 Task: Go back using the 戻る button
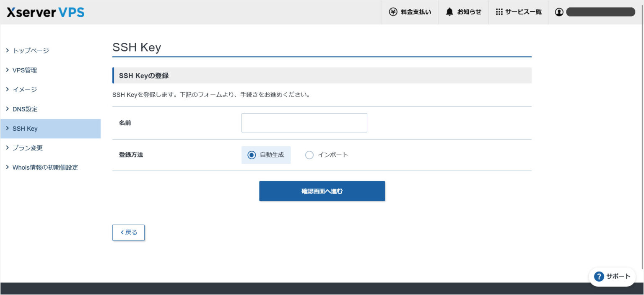coord(128,232)
